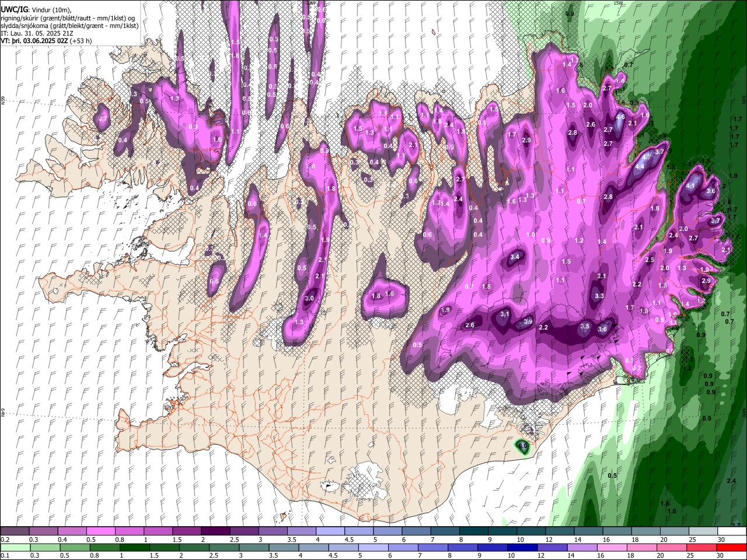This screenshot has width=747, height=560.
Task: Click the 'VT: þri. 03.06.2025 02Z' valid time
Action: coord(34,41)
